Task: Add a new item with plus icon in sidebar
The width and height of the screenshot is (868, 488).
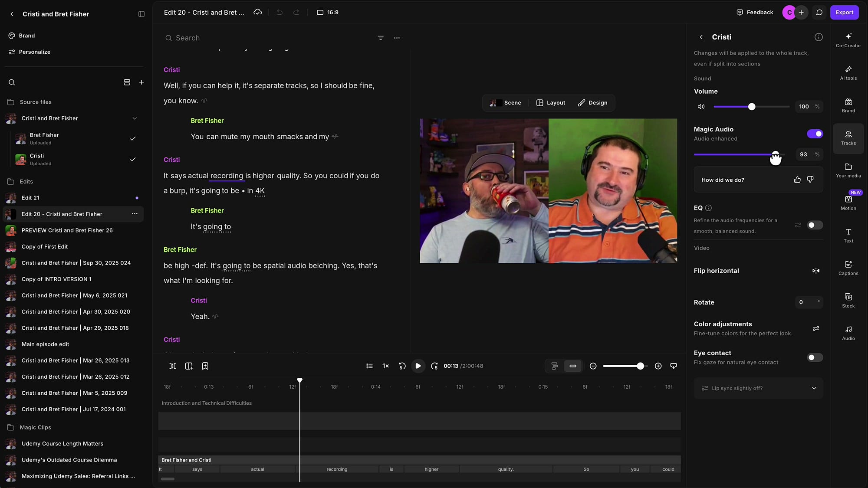Action: [141, 82]
